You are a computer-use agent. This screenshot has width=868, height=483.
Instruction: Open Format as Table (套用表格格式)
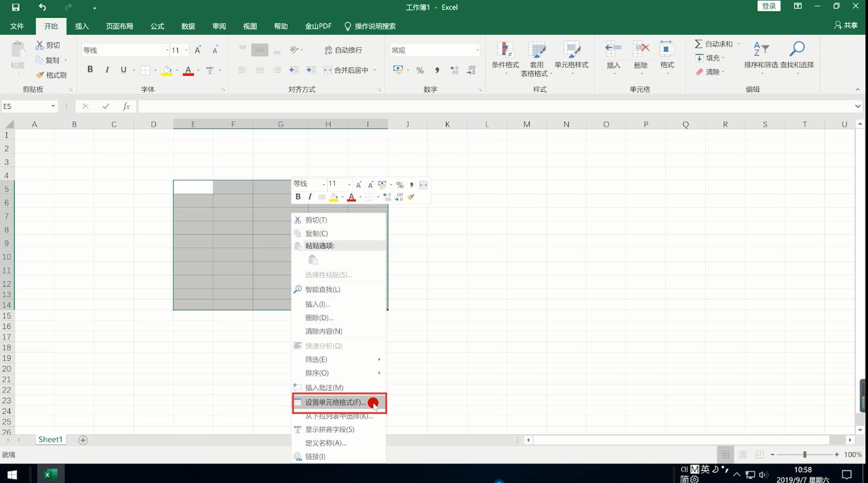[x=537, y=59]
